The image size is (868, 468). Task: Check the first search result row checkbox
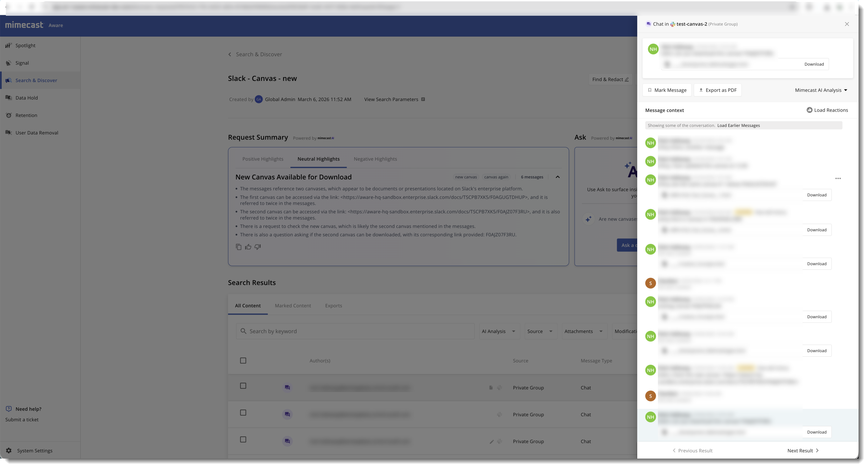pyautogui.click(x=243, y=386)
